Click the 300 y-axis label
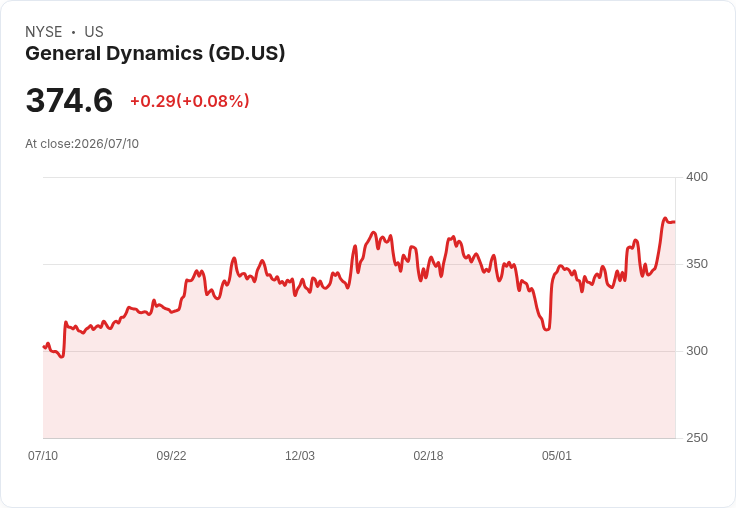Screen dimensions: 736x508 [x=697, y=351]
